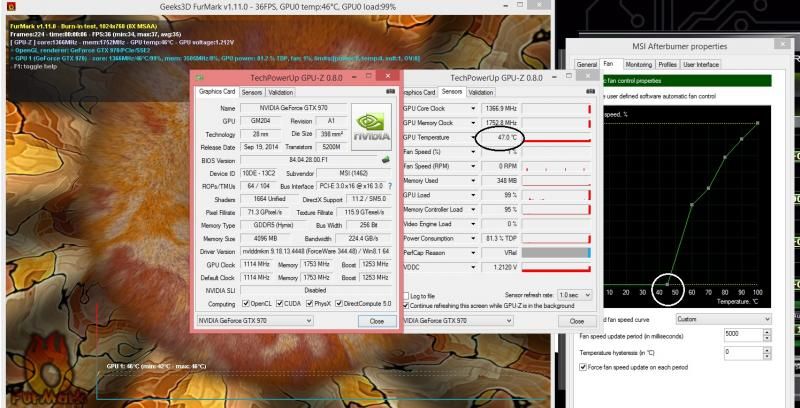The height and width of the screenshot is (408, 800).
Task: Uncheck Force fan speed update on each period
Action: point(583,367)
